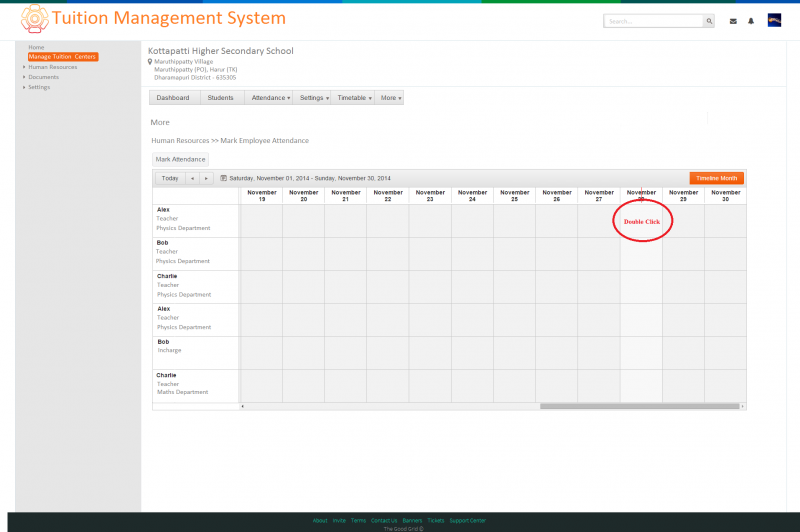Image resolution: width=800 pixels, height=532 pixels.
Task: Click Kottapatti Higher Secondary School title
Action: point(221,51)
